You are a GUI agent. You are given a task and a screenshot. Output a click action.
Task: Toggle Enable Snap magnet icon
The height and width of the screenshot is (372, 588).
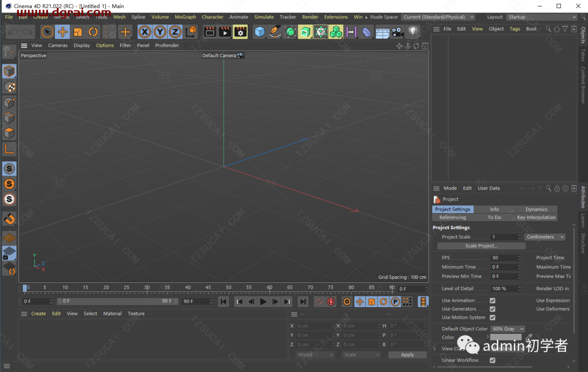click(x=9, y=218)
